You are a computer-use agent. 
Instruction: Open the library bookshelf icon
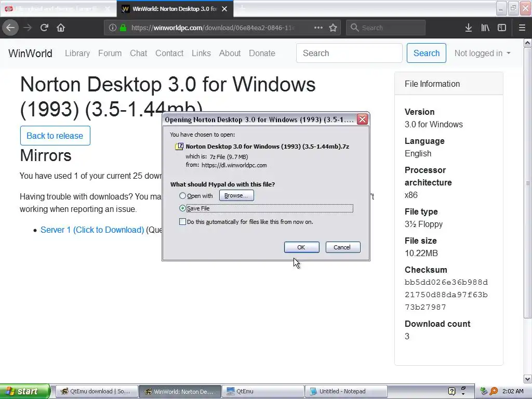[x=485, y=28]
